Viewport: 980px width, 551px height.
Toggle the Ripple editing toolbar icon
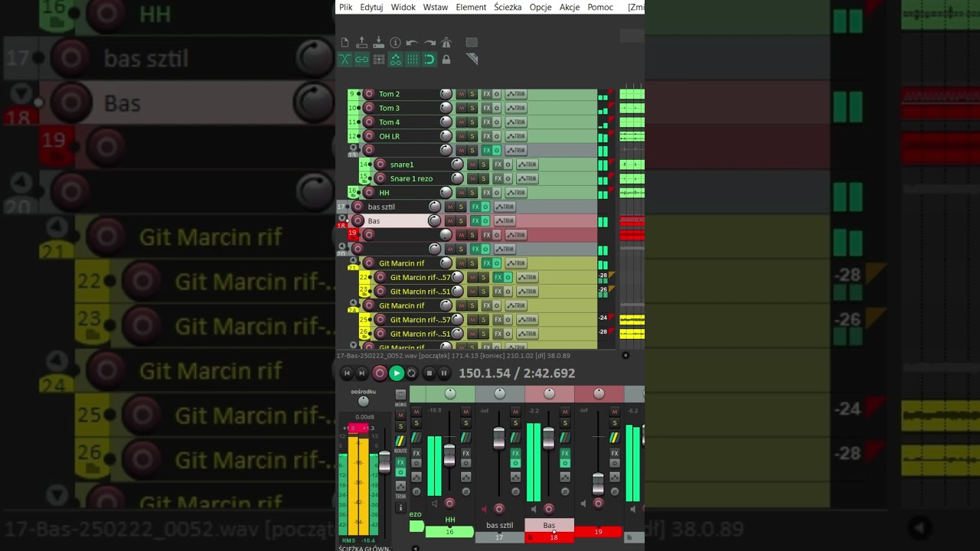[x=378, y=59]
